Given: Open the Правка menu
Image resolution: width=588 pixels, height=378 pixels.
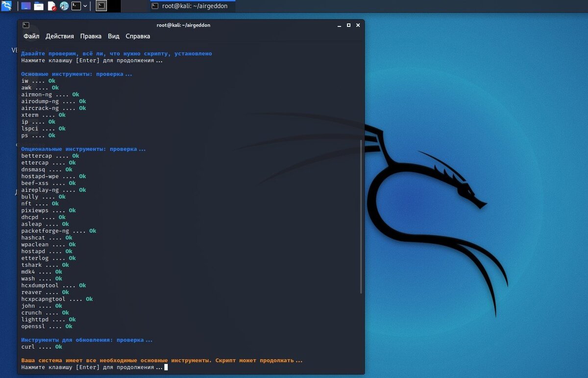Looking at the screenshot, I should coord(91,36).
